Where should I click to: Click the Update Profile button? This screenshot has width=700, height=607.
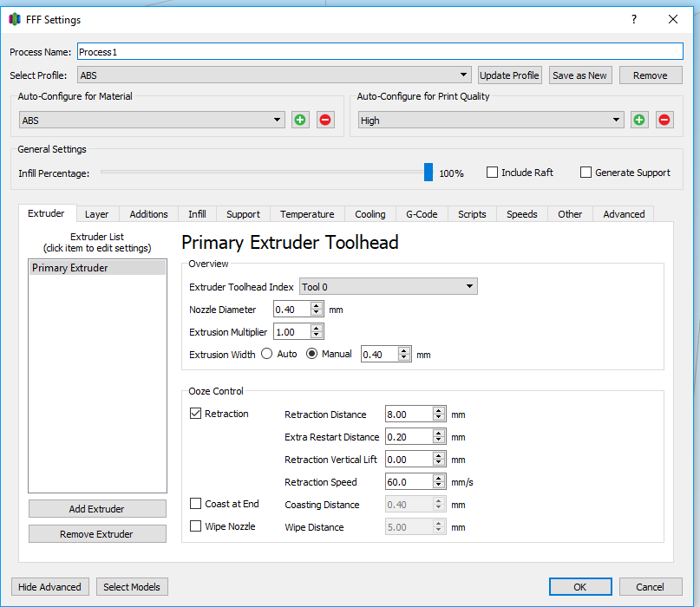[509, 75]
